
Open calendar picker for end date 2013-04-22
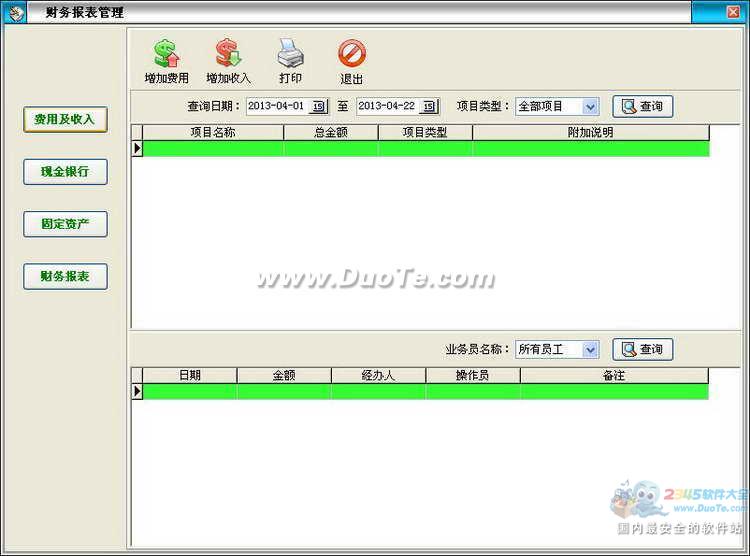click(x=430, y=106)
